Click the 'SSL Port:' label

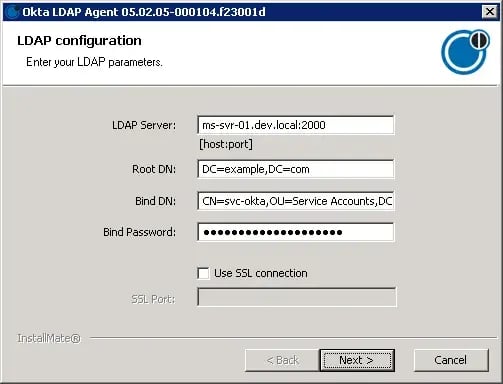click(x=153, y=299)
